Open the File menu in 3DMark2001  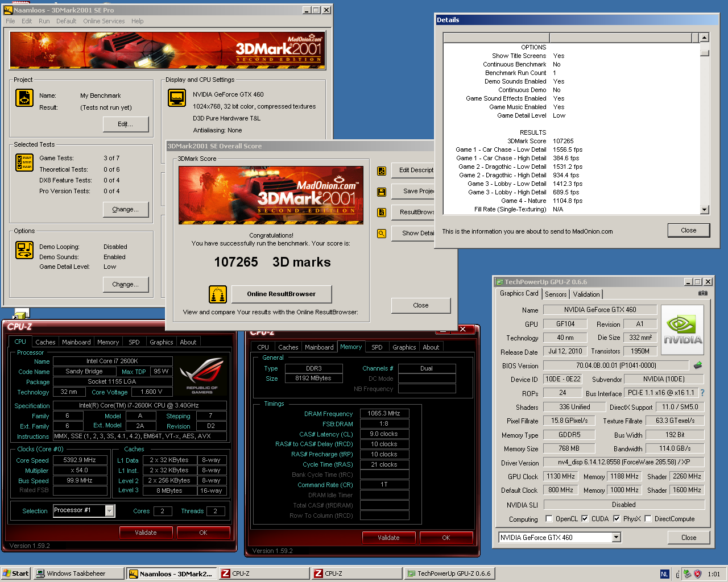click(10, 21)
